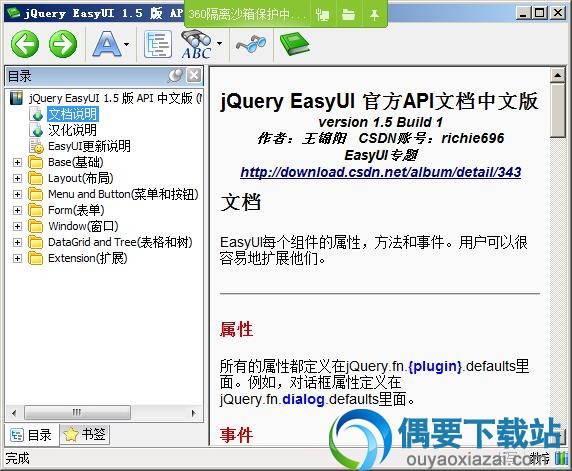This screenshot has height=471, width=572.
Task: Open the binoculars ABC search tool
Action: [196, 44]
